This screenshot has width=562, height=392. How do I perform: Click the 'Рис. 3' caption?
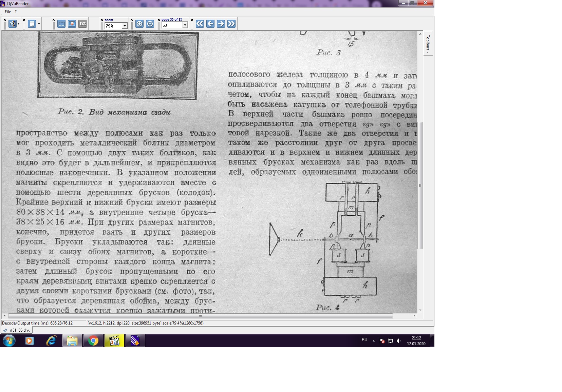coord(329,53)
